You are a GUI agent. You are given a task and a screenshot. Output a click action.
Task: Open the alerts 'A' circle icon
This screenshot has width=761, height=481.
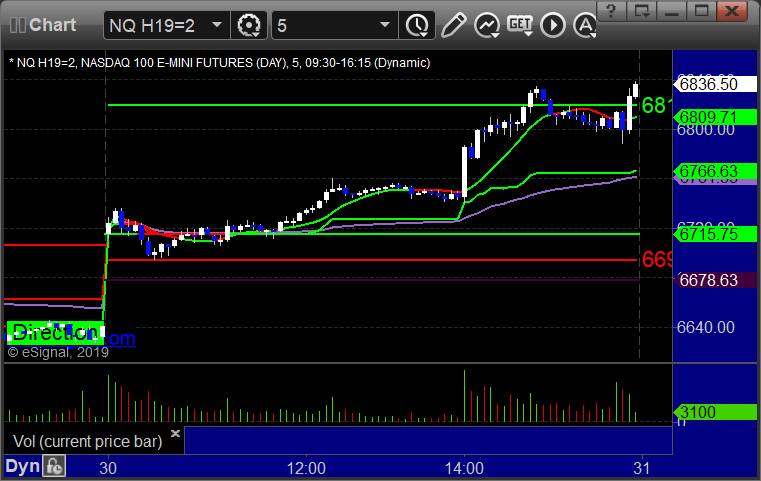585,25
